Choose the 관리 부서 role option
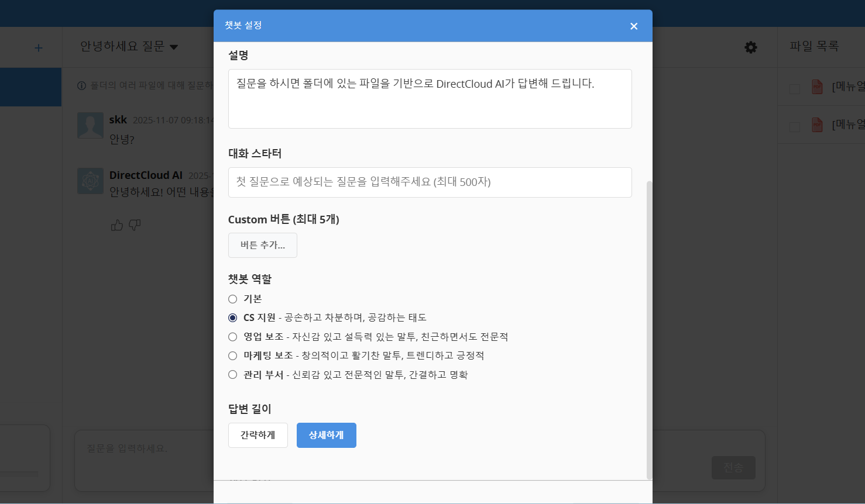The width and height of the screenshot is (865, 504). [233, 375]
